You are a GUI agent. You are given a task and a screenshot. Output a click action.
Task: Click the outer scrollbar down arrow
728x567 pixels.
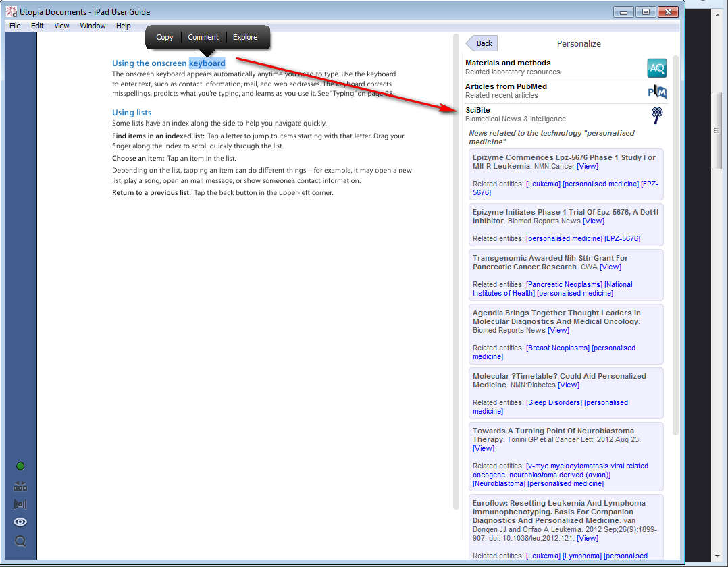717,556
